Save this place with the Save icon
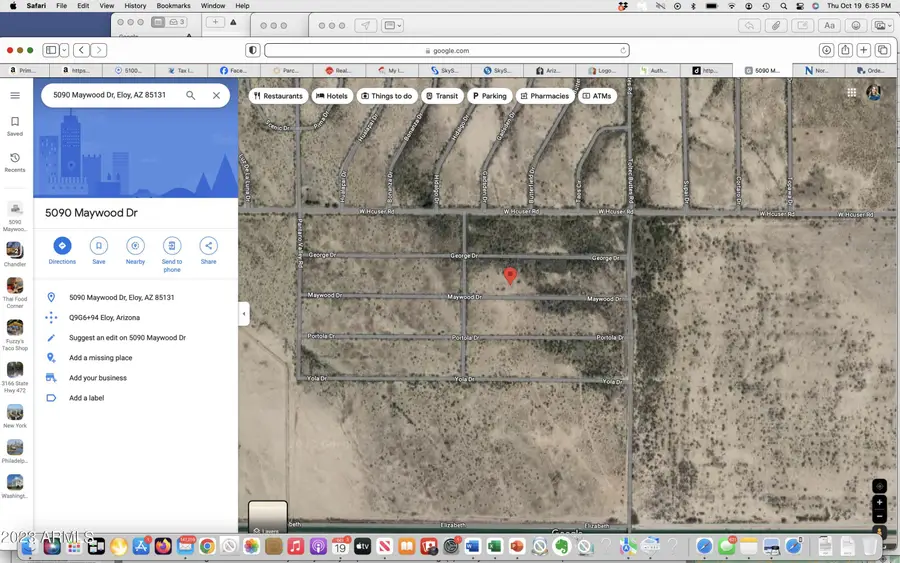 coord(99,251)
